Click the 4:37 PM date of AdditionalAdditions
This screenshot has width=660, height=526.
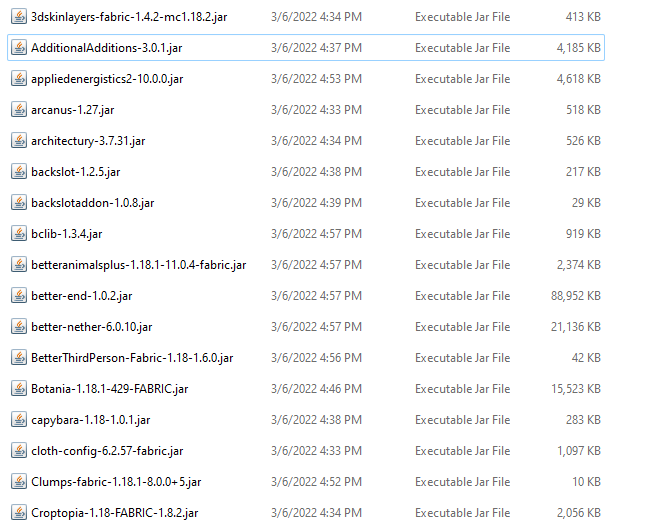point(317,48)
